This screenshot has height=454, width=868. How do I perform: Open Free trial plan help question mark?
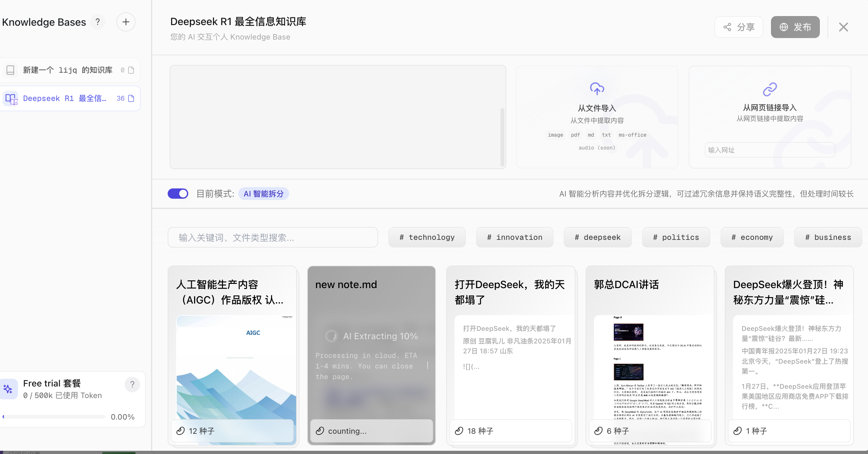click(132, 385)
